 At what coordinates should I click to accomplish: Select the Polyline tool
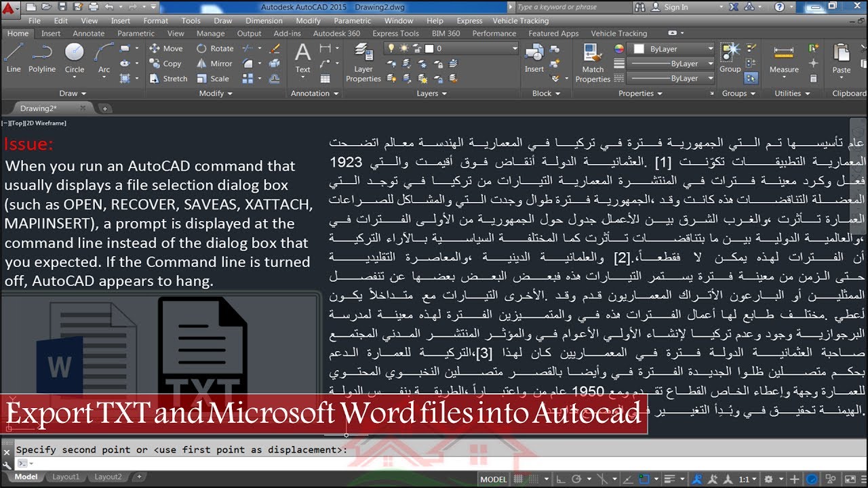[x=42, y=58]
